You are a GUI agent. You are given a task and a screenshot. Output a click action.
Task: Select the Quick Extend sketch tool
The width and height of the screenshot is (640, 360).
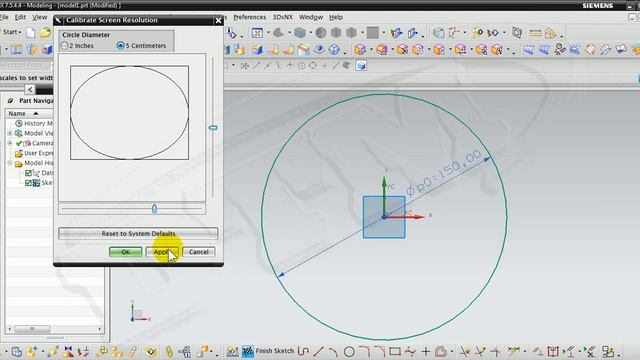click(480, 351)
